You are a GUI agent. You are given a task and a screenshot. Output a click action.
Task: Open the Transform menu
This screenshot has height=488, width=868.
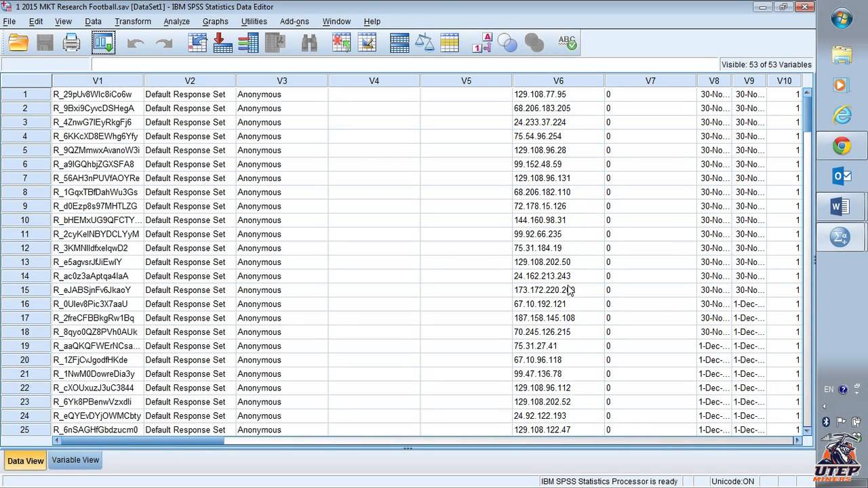[133, 21]
